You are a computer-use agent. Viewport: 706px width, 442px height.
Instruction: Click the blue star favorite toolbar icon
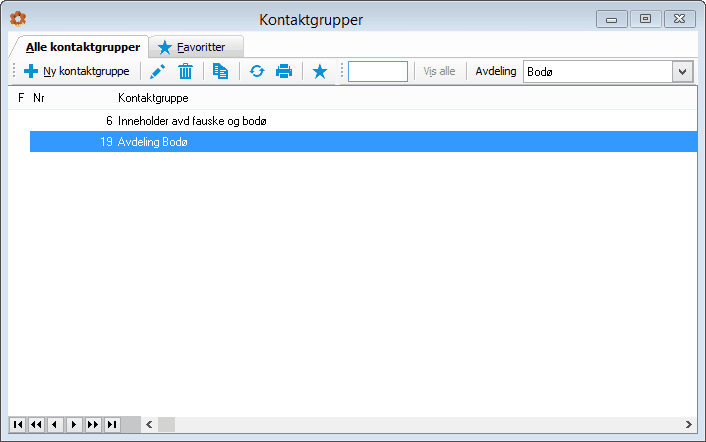[320, 71]
